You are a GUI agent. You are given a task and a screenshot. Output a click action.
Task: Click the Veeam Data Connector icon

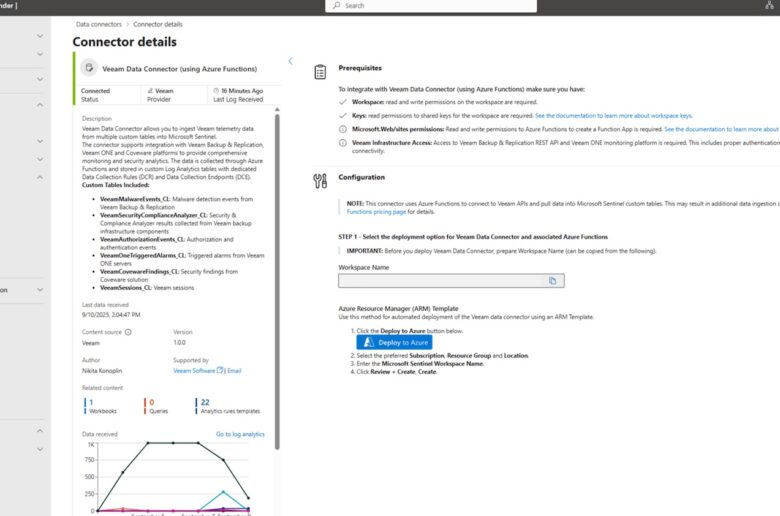[89, 68]
